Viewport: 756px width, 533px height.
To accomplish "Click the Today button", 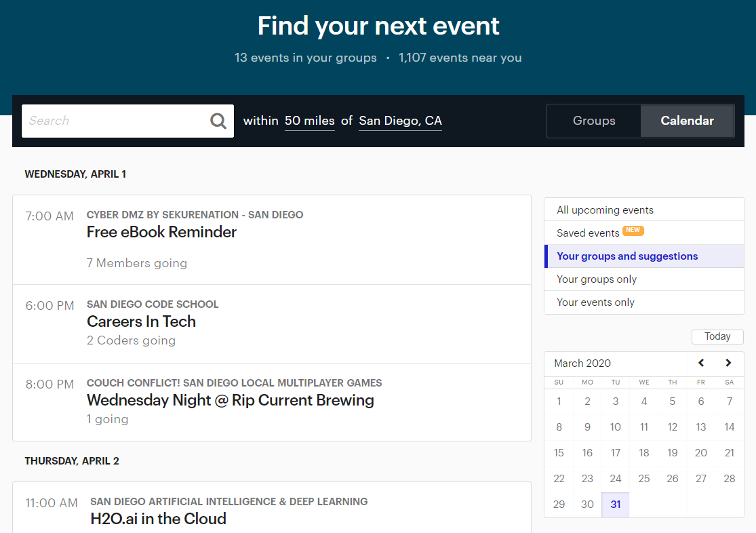I will coord(717,336).
